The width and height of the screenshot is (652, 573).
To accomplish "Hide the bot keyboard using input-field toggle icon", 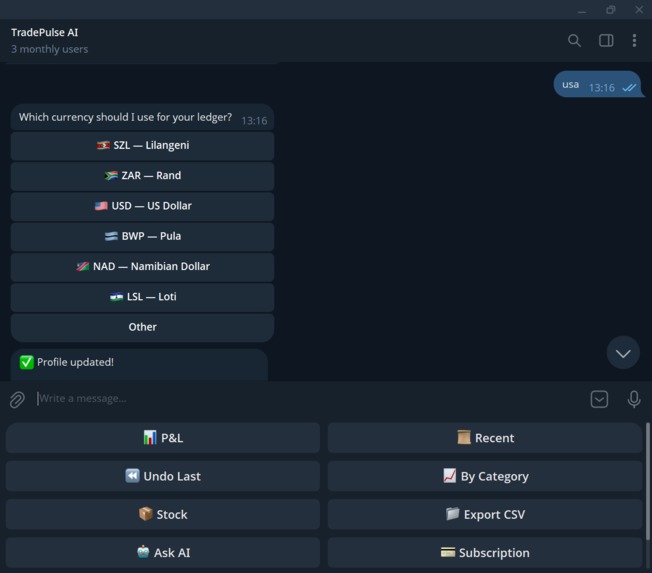I will [599, 399].
